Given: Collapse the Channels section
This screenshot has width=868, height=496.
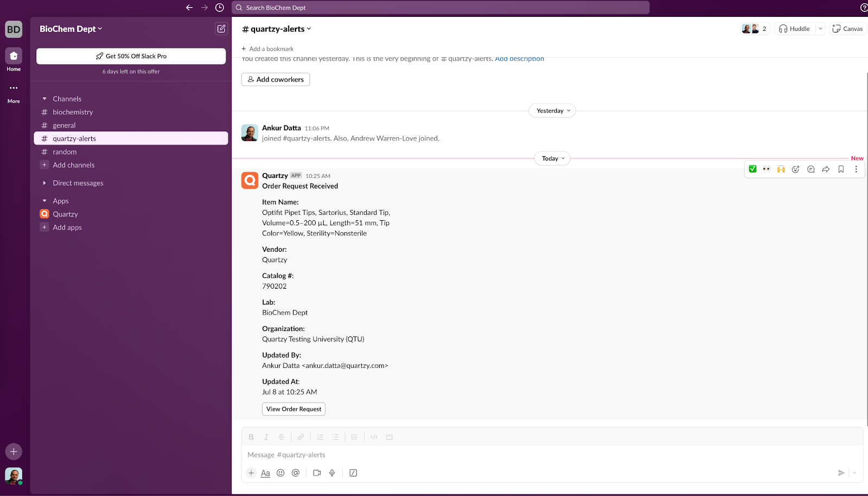Looking at the screenshot, I should pos(44,99).
